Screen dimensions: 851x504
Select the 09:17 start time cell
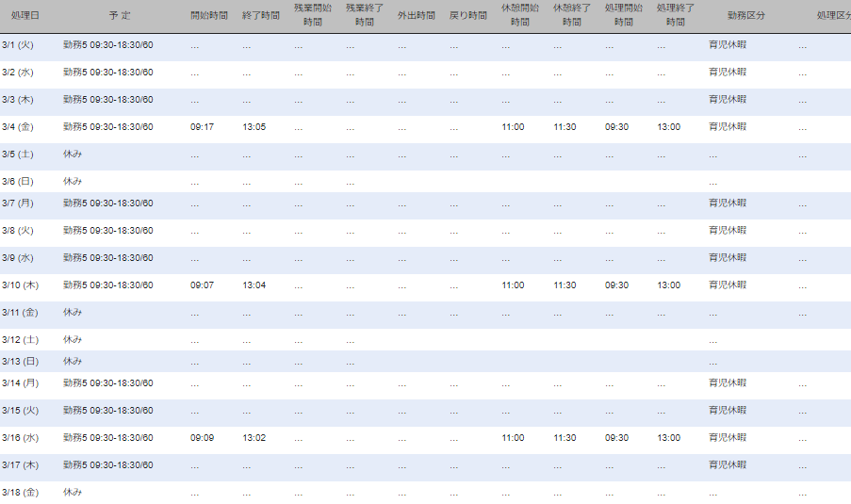(x=202, y=127)
